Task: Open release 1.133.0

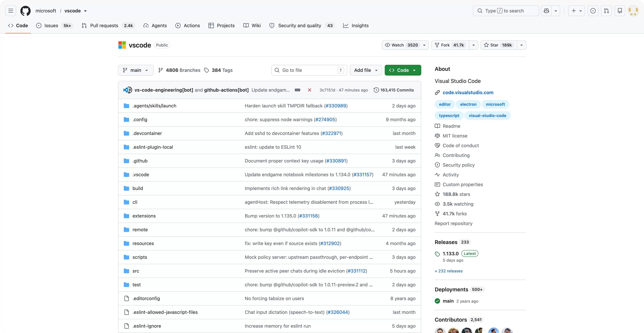Action: click(450, 254)
